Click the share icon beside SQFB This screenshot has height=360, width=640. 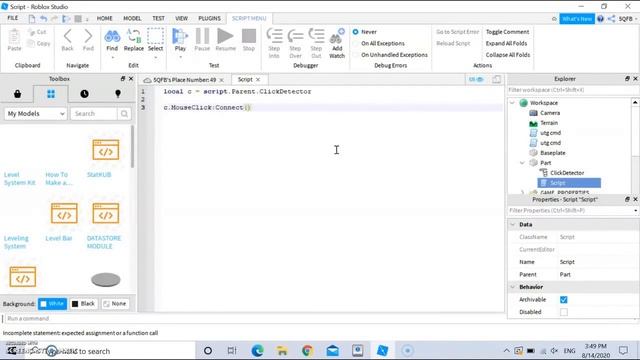tap(611, 19)
